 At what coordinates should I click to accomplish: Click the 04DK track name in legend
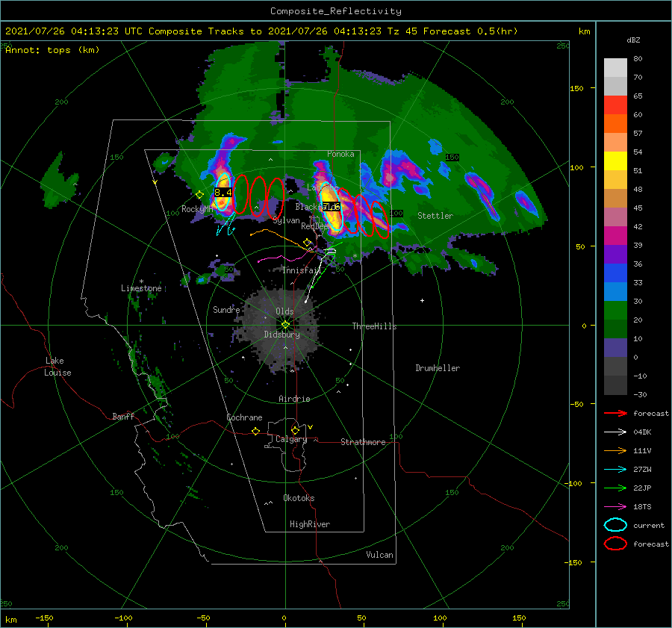(642, 432)
